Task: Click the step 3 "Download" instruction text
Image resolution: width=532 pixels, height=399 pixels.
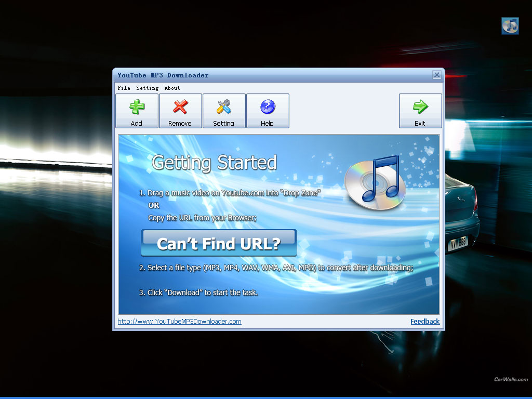Action: 198,292
